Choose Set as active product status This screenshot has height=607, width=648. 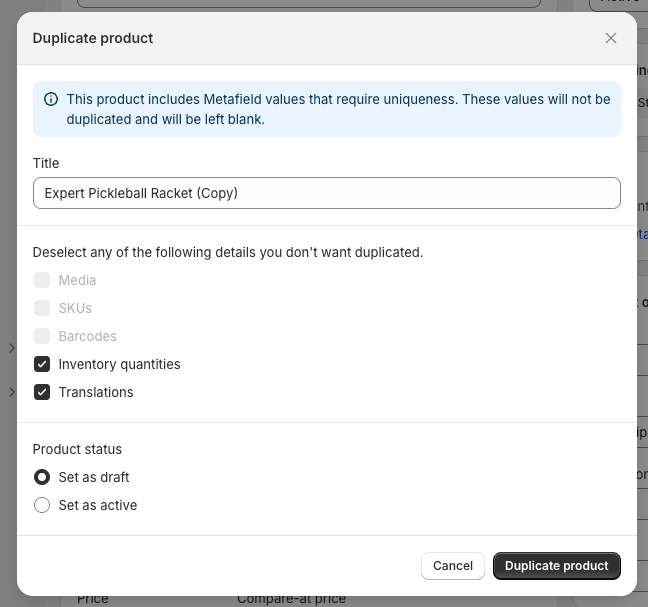[42, 505]
